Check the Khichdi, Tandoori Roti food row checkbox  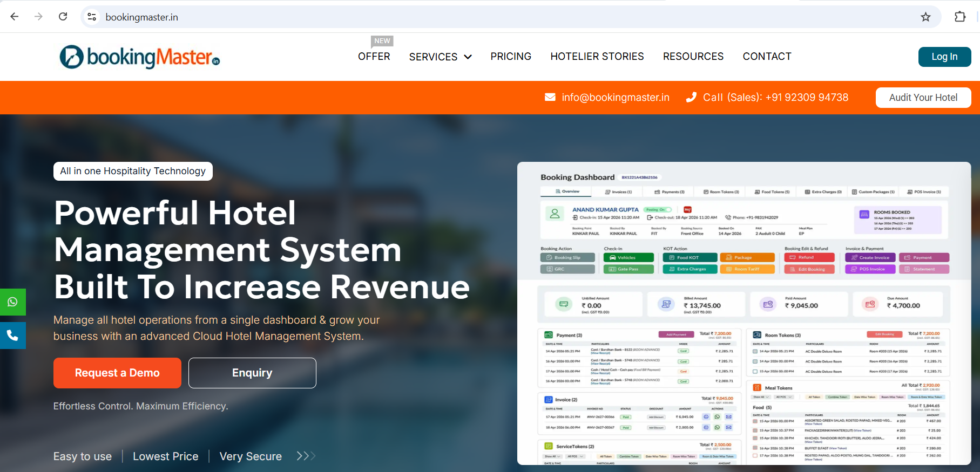(755, 438)
